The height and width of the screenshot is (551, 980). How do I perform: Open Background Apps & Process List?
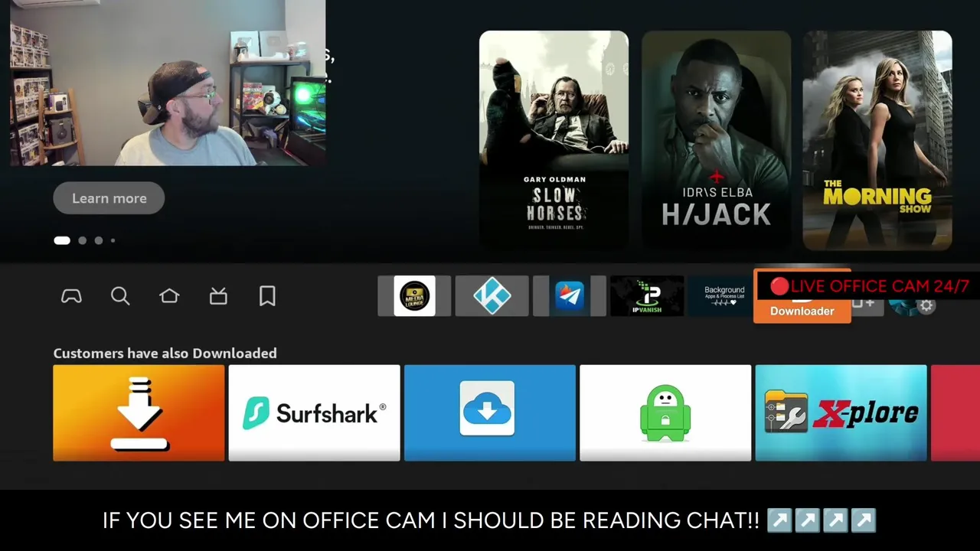(x=720, y=296)
